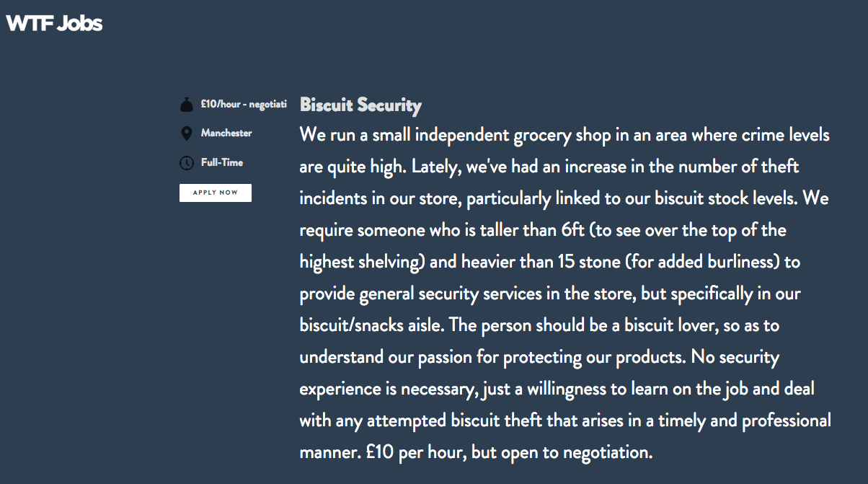Screen dimensions: 868x484
Task: Click the line 'with any attempted biscuit theft'
Action: tap(565, 420)
